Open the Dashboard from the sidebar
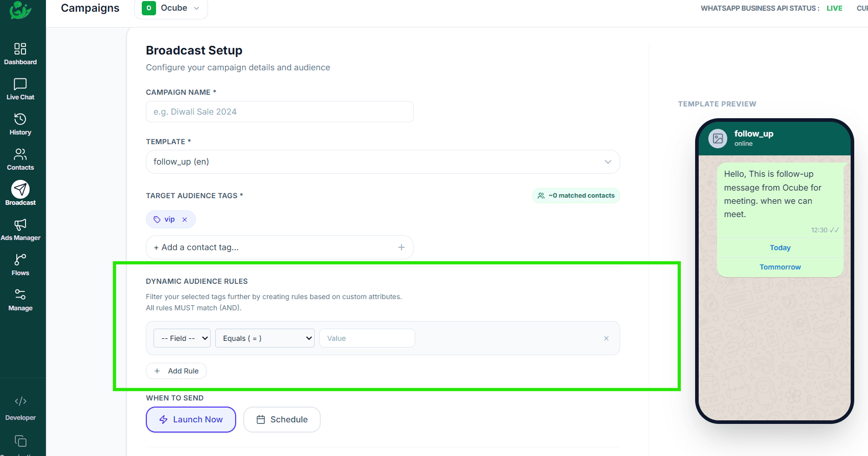The image size is (868, 456). click(x=20, y=54)
